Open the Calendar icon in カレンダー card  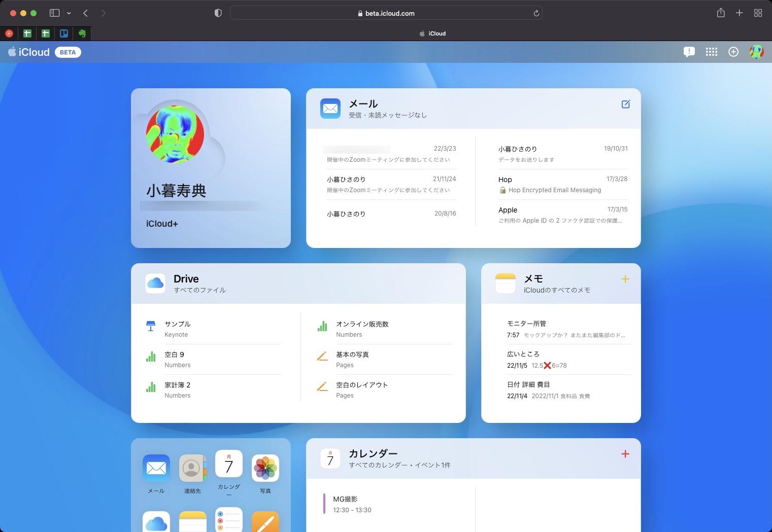(330, 458)
